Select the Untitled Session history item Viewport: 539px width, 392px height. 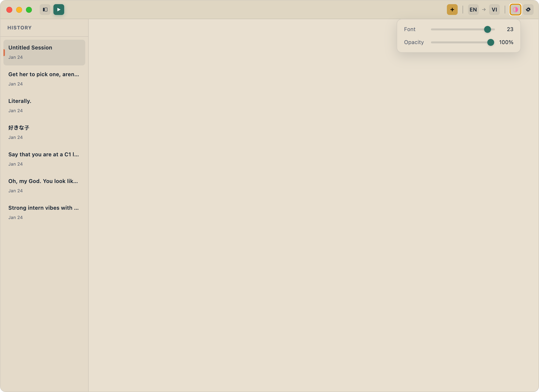(x=44, y=52)
